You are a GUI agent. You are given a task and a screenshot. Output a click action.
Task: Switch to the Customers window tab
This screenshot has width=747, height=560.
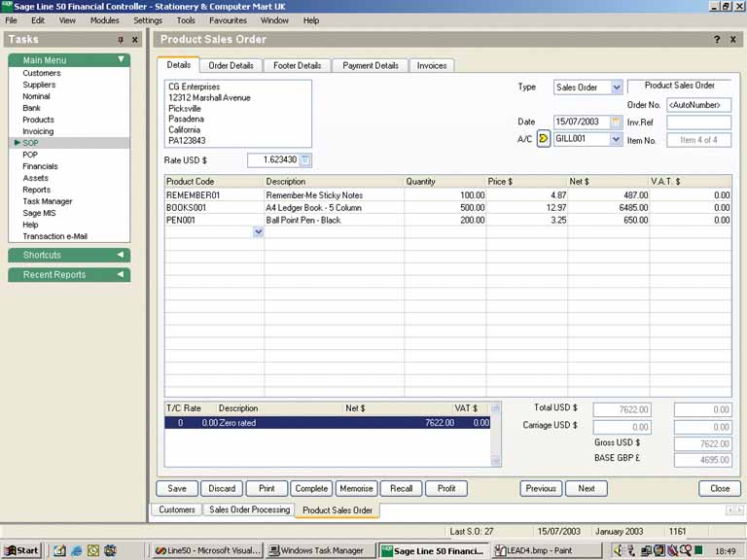click(x=177, y=509)
